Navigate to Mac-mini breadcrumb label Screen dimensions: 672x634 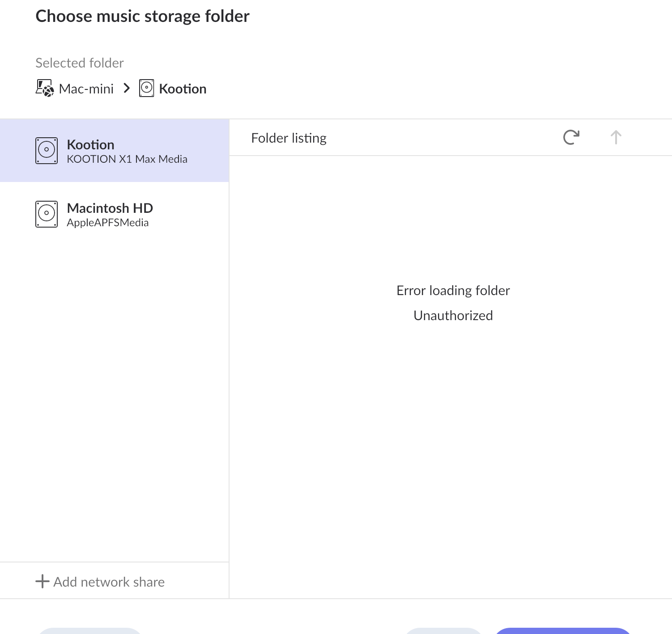pyautogui.click(x=86, y=89)
